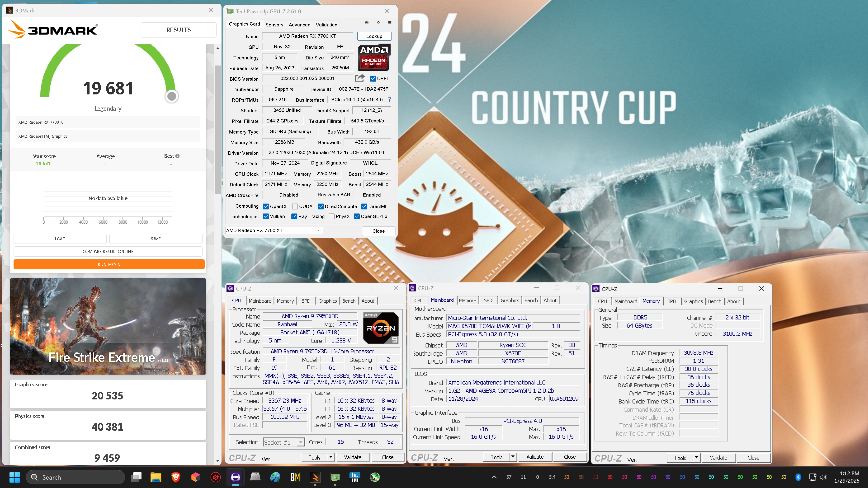Click COMPARE RESULT ONLINE
The height and width of the screenshot is (488, 868).
[x=108, y=251]
